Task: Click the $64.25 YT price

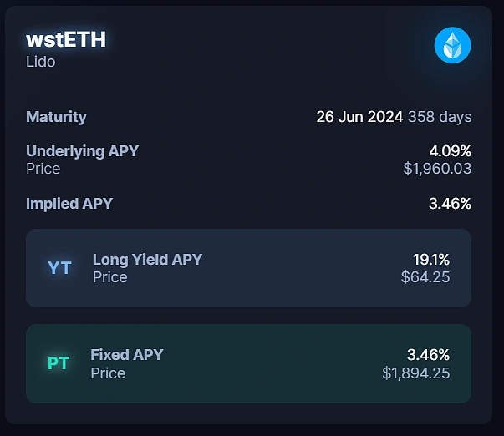Action: (425, 277)
